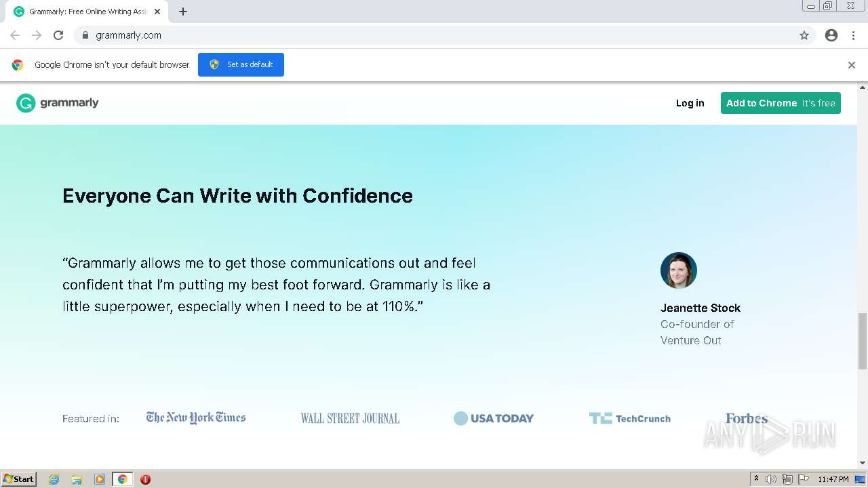The height and width of the screenshot is (488, 868).
Task: Click the Grammarly logo in the header
Action: coord(58,103)
